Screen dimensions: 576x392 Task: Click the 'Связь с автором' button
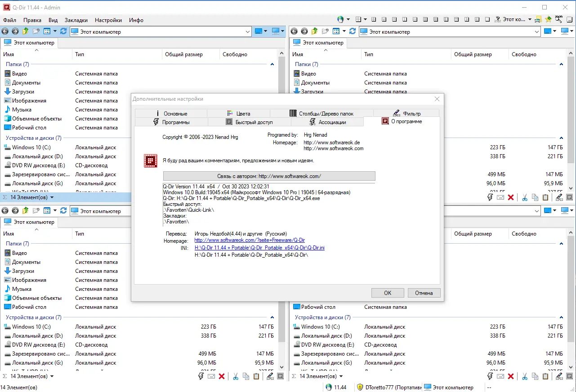click(269, 176)
